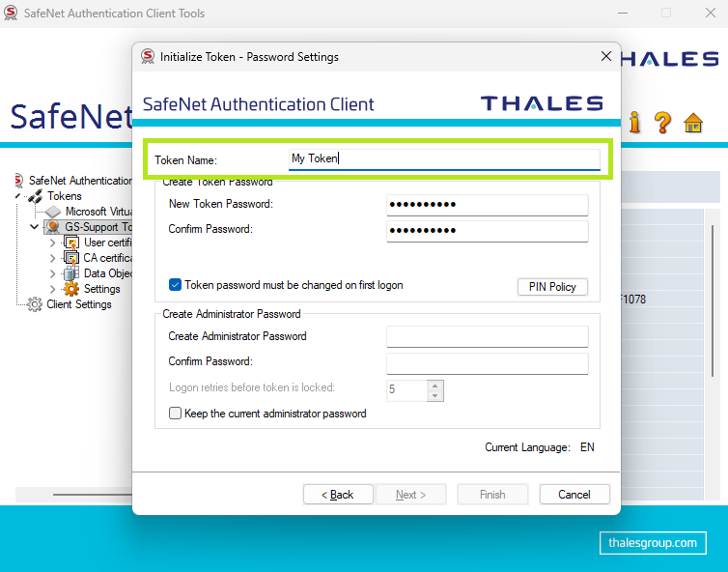Image resolution: width=728 pixels, height=572 pixels.
Task: Minimize the SafeNet Authentication Client Tools window
Action: tap(623, 13)
